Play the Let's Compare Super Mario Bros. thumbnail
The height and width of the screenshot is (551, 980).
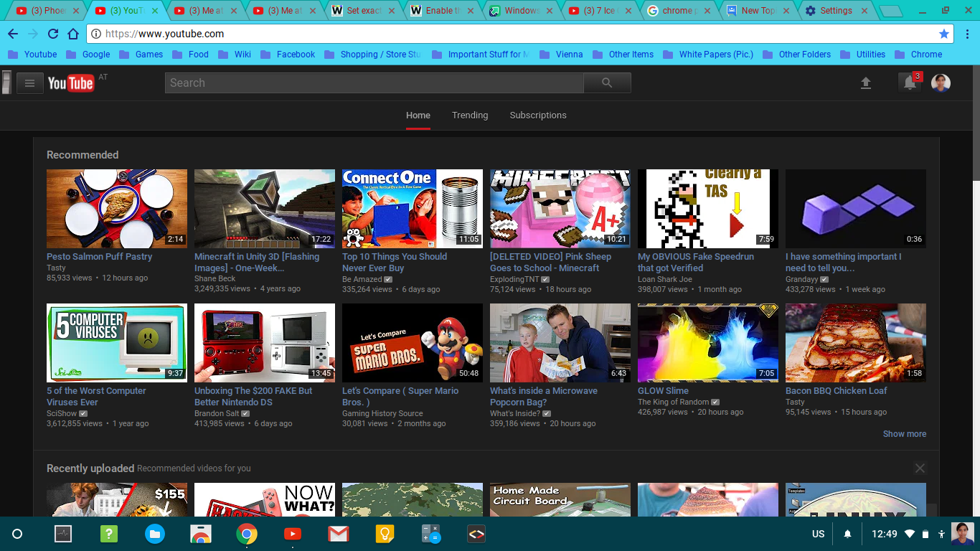pyautogui.click(x=413, y=343)
